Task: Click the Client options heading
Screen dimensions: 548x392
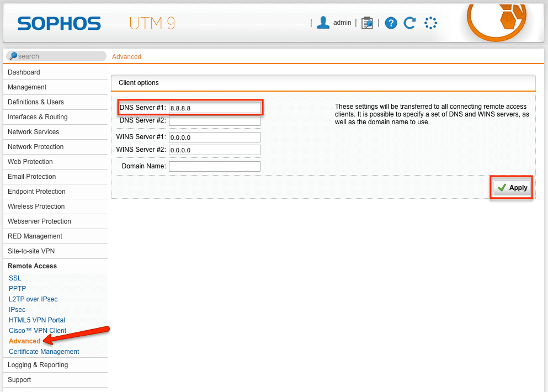Action: pyautogui.click(x=139, y=83)
